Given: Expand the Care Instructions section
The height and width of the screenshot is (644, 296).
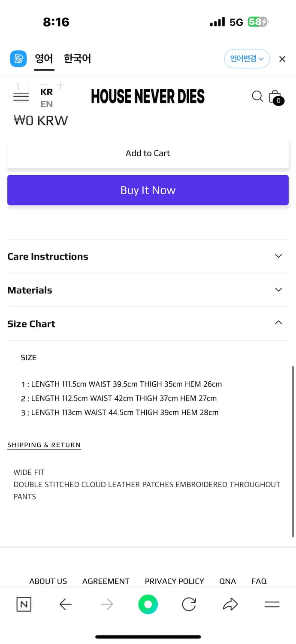Looking at the screenshot, I should (148, 256).
